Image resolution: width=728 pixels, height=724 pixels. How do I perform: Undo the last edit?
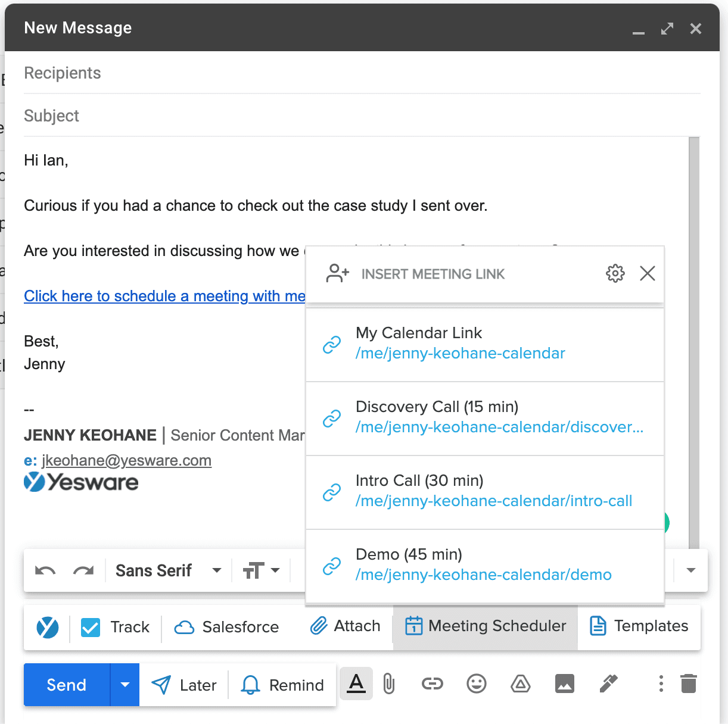[45, 570]
